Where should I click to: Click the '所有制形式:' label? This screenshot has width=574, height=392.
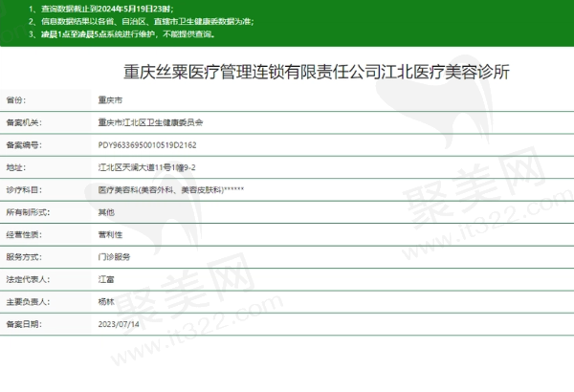tap(28, 212)
